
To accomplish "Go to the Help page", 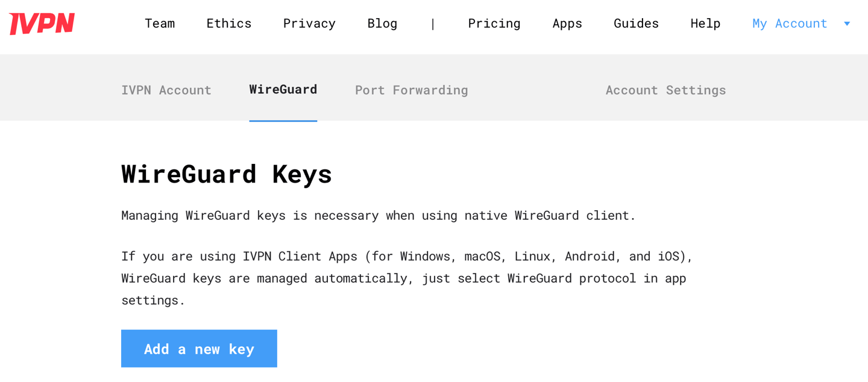I will [x=705, y=23].
